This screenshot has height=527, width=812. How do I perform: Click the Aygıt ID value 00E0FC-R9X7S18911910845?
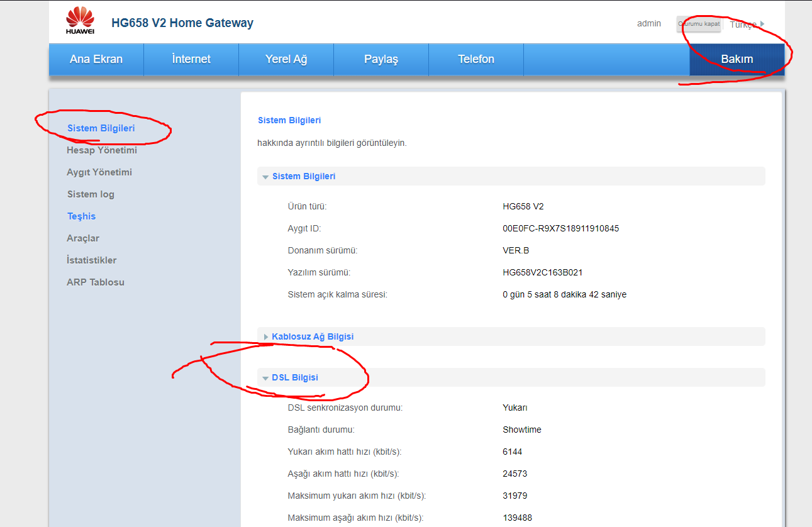(561, 228)
